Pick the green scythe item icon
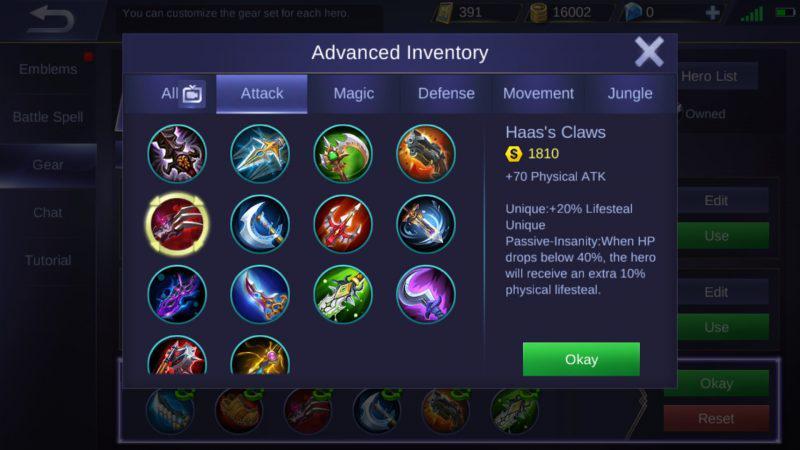This screenshot has width=800, height=450. [x=343, y=154]
